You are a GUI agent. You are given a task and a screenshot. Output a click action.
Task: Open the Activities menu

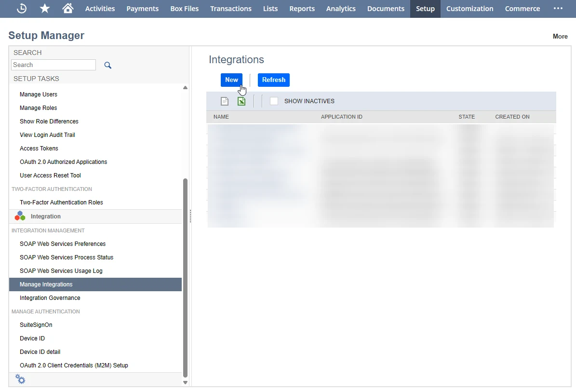pyautogui.click(x=100, y=9)
